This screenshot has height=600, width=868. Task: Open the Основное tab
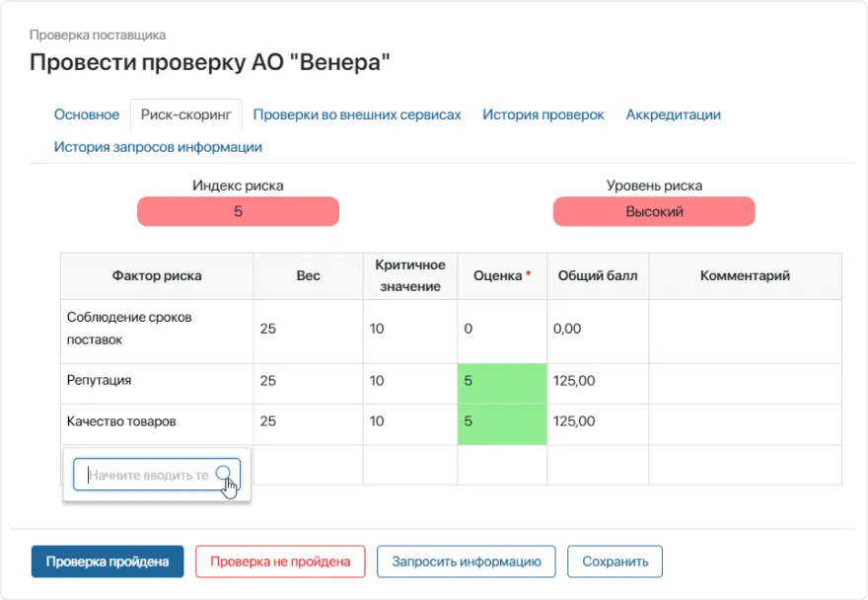(x=87, y=114)
